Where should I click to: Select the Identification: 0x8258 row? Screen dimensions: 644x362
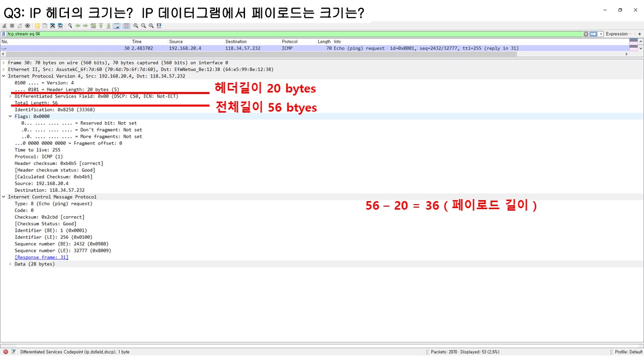tap(55, 110)
